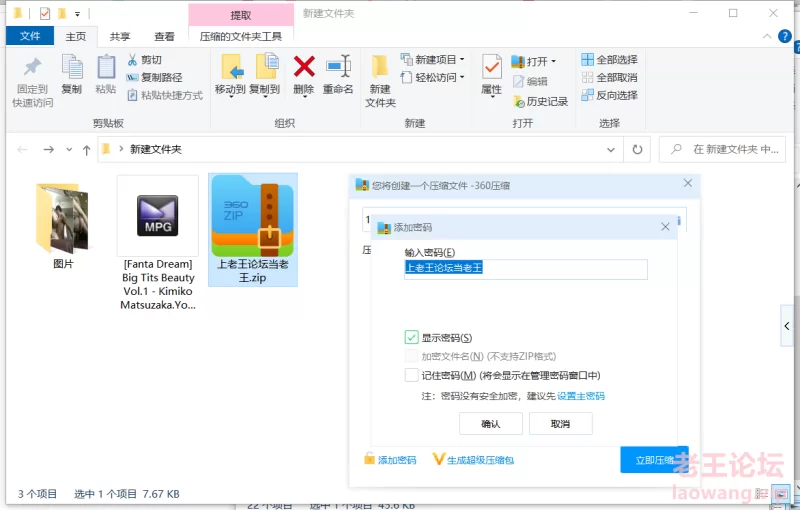Open the Quick Access Toolbar customize dropdown
This screenshot has width=800, height=510.
[78, 14]
